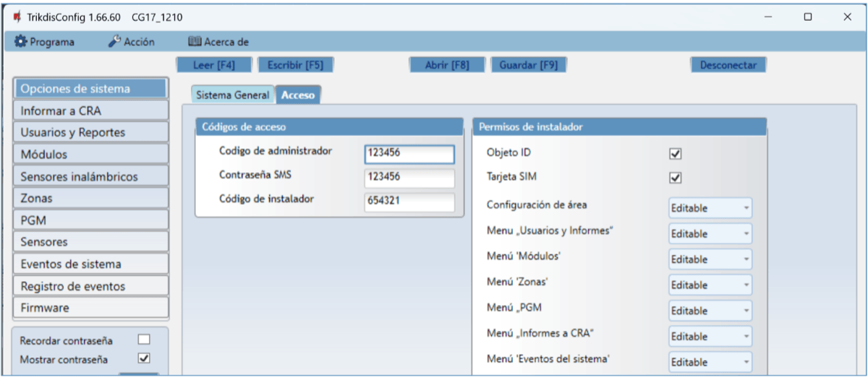
Task: Expand Menú 'Eventos del sistema' dropdown
Action: pyautogui.click(x=710, y=362)
